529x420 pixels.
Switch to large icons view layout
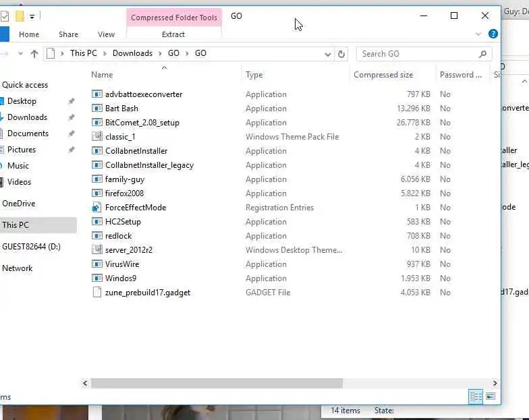click(x=491, y=396)
